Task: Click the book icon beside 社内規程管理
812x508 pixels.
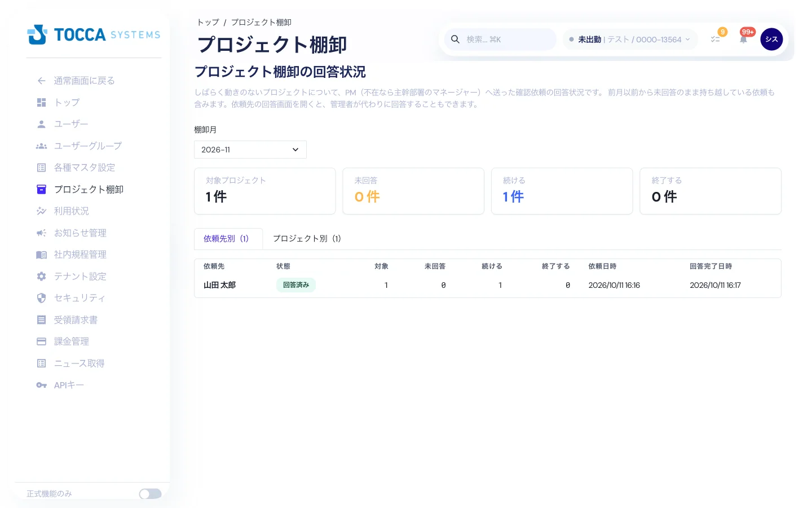Action: (41, 255)
